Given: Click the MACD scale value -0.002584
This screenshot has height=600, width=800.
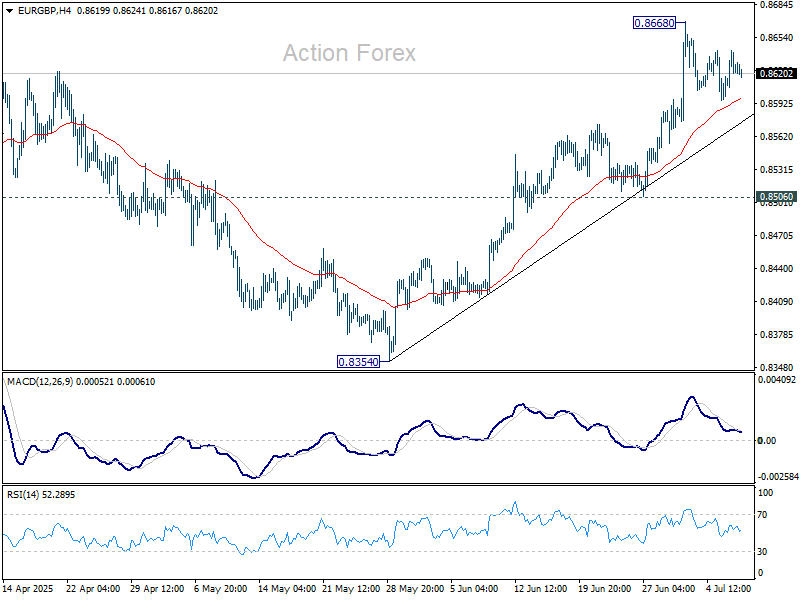Looking at the screenshot, I should [778, 477].
